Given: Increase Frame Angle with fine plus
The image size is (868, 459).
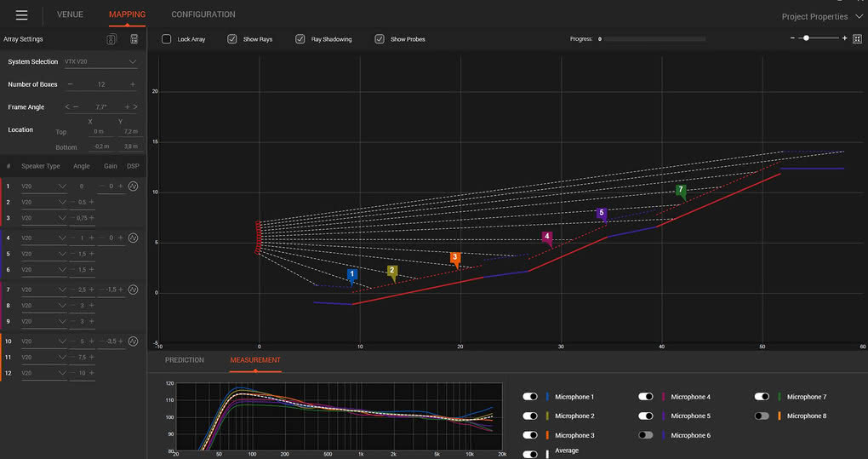Looking at the screenshot, I should click(127, 106).
